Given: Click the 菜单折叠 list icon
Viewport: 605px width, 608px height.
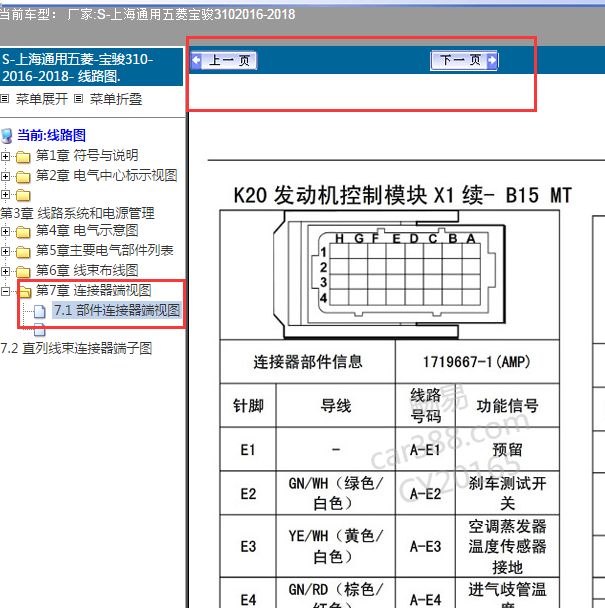Looking at the screenshot, I should [78, 98].
